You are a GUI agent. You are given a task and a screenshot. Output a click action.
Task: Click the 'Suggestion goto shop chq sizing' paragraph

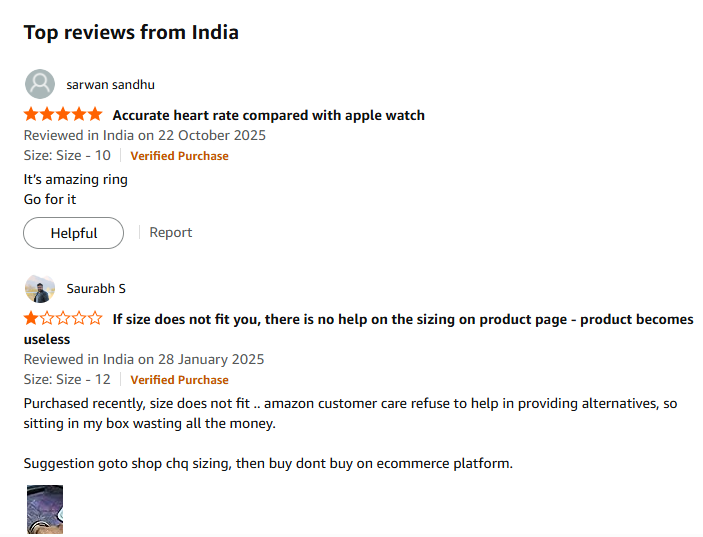pos(268,463)
